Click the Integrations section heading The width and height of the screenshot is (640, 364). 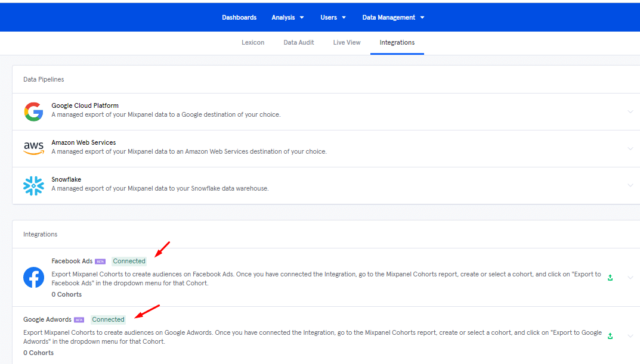(x=41, y=234)
